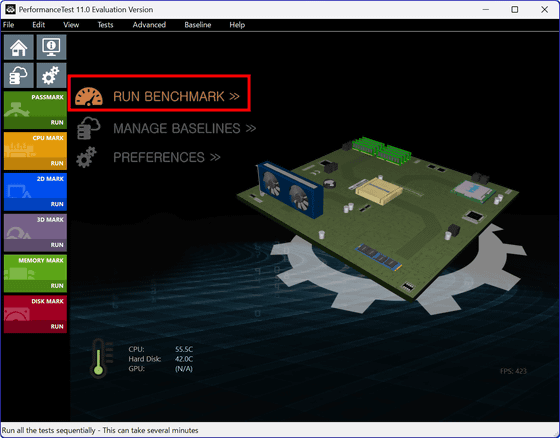The width and height of the screenshot is (560, 438).
Task: Run the Disk Mark test tile
Action: coord(35,314)
